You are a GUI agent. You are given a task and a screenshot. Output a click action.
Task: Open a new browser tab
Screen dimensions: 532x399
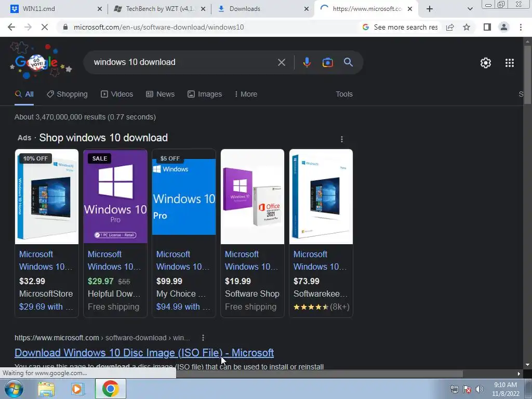tap(430, 9)
